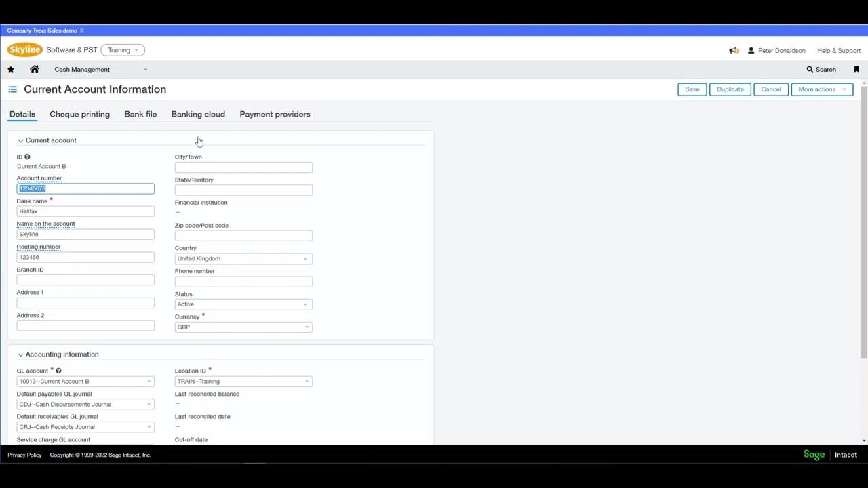The height and width of the screenshot is (488, 868).
Task: Click the help icon next to ID
Action: pyautogui.click(x=27, y=157)
